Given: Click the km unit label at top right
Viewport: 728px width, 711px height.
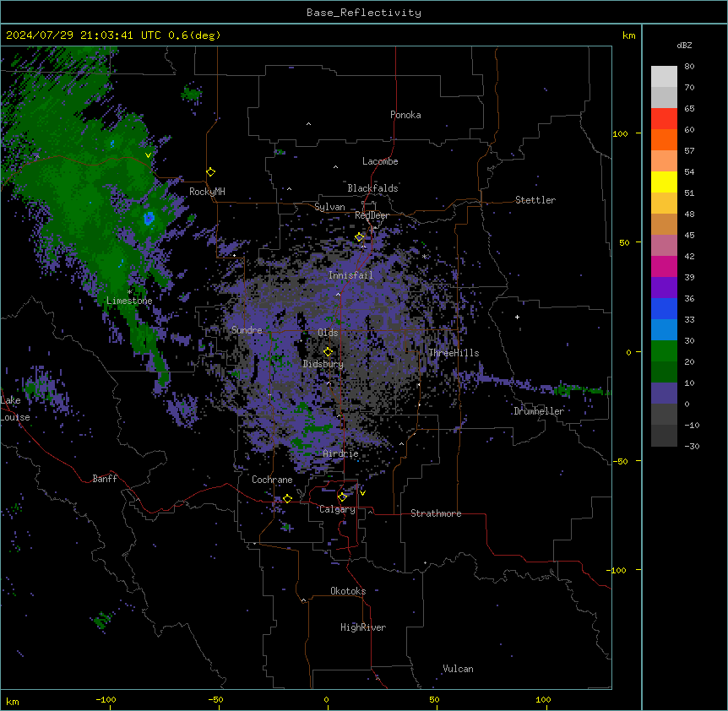Looking at the screenshot, I should [x=628, y=35].
